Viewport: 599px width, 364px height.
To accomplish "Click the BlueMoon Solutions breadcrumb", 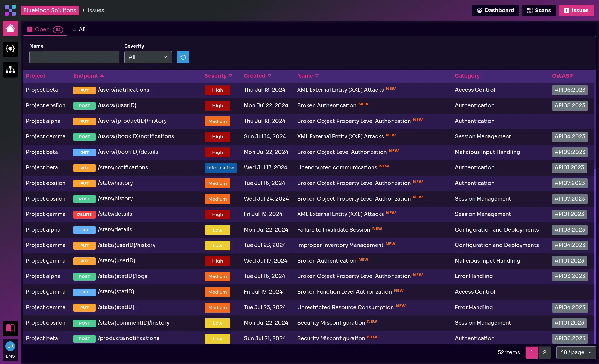I will coord(50,10).
